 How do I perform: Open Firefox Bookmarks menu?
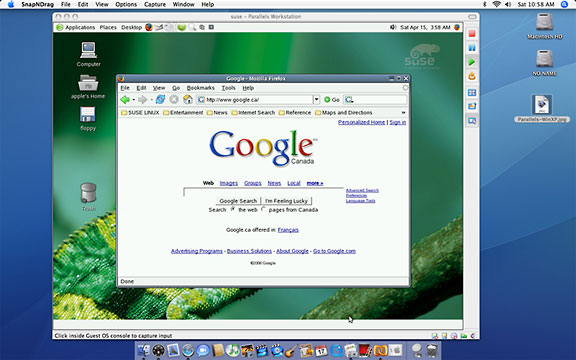tap(201, 88)
